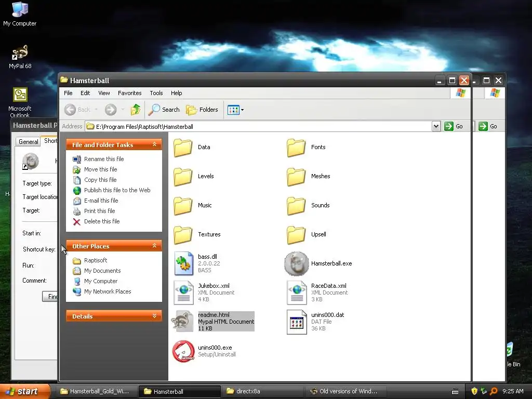Toggle the Folders pane
Viewport: 532px width, 399px height.
click(202, 110)
